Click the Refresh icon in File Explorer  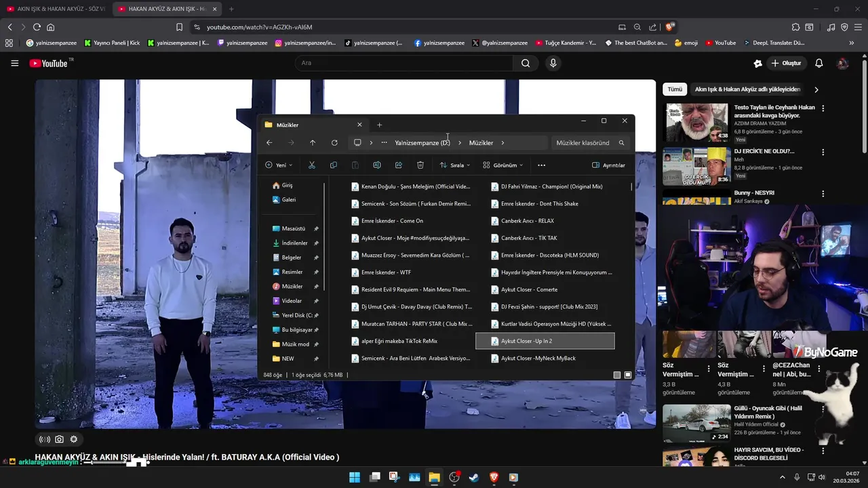(x=334, y=142)
